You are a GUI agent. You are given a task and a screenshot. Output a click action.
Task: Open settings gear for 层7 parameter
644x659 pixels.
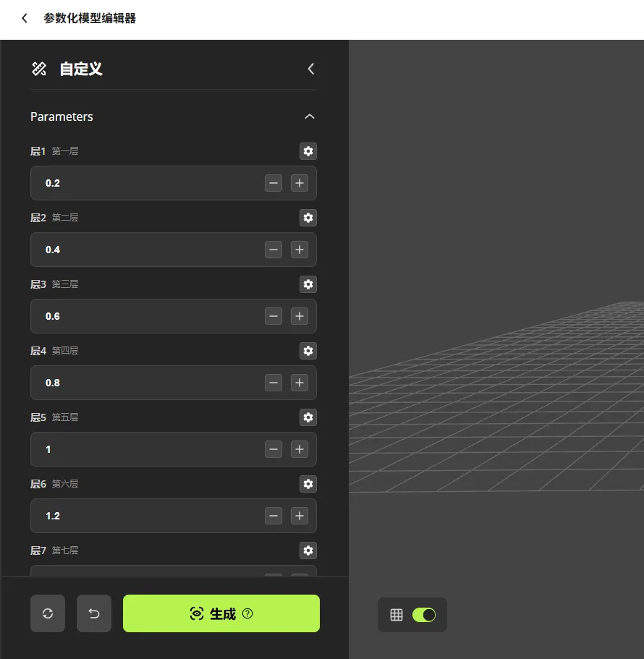(308, 550)
